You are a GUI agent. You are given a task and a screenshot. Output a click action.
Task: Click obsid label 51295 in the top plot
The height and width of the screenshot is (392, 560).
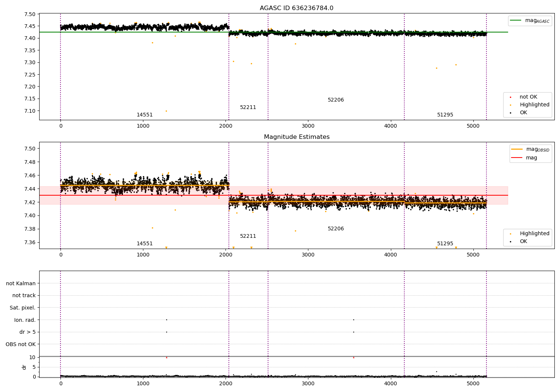tap(445, 115)
